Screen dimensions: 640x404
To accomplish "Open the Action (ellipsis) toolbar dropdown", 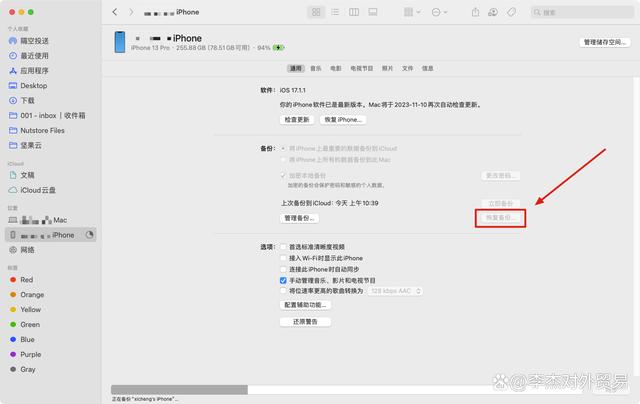I will coord(439,12).
